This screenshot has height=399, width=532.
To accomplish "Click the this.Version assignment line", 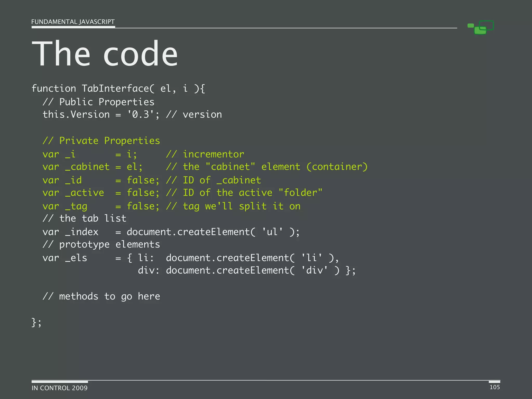I will click(132, 115).
